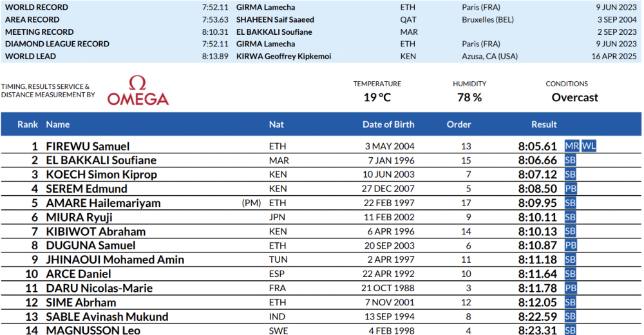This screenshot has height=335, width=644.
Task: Select the name SEREM Edmund
Action: (x=87, y=189)
